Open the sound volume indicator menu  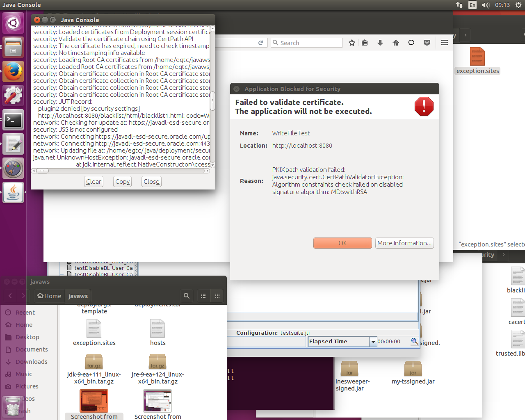[x=486, y=5]
